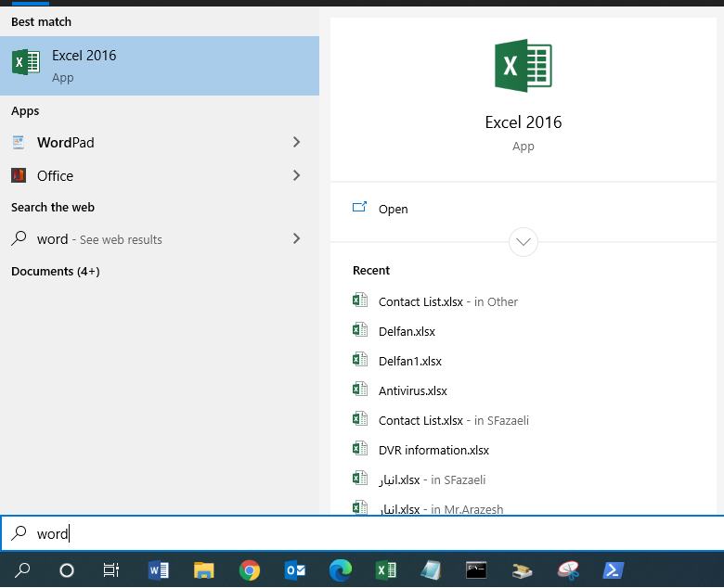Launch Microsoft Edge from the taskbar
This screenshot has height=588, width=724.
341,570
